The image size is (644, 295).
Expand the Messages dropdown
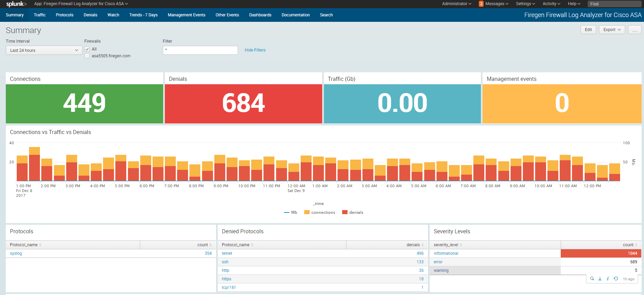pos(497,4)
